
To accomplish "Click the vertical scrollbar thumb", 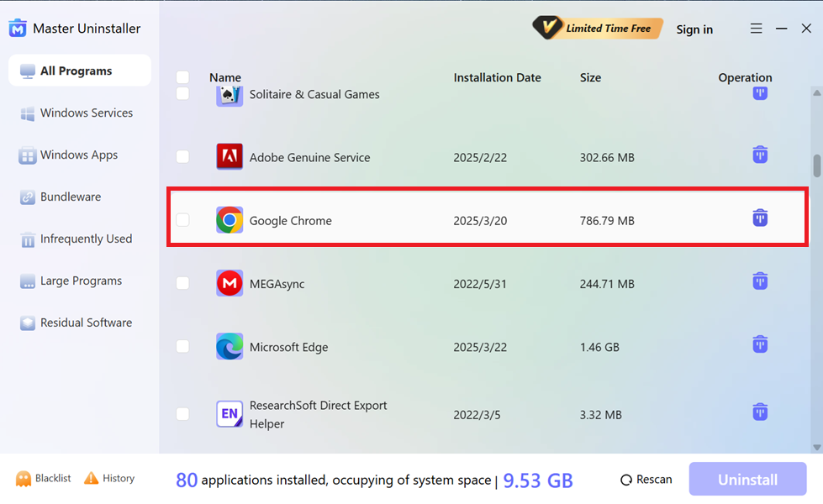I will pos(817,165).
